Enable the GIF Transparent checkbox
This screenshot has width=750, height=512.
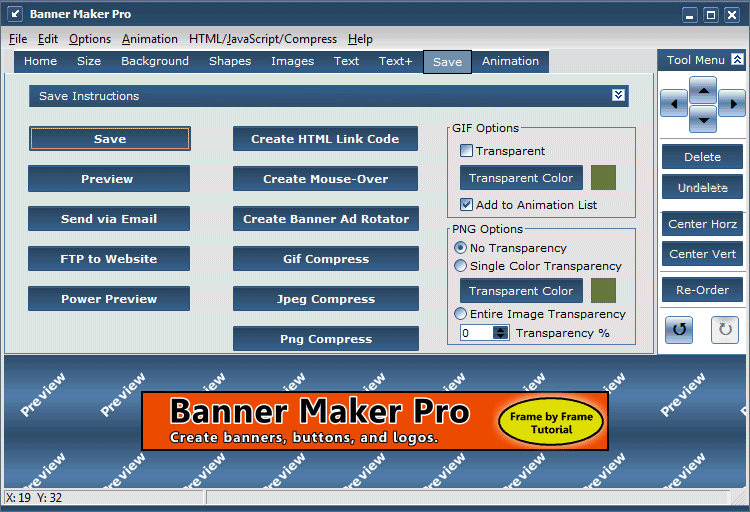point(466,151)
